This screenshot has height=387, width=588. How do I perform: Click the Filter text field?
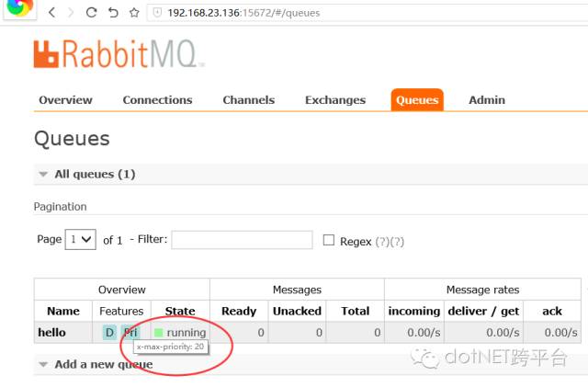(x=242, y=240)
